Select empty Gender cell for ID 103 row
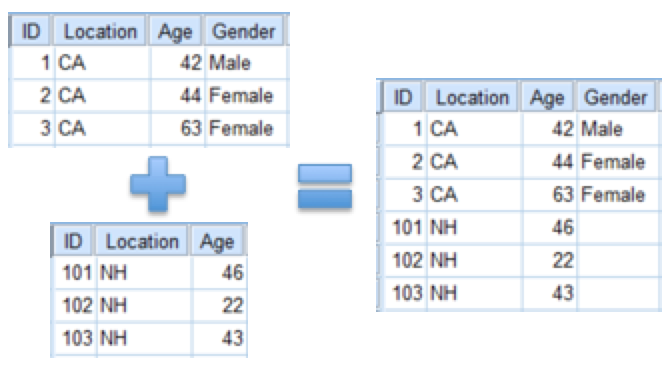This screenshot has width=672, height=368. pos(618,293)
